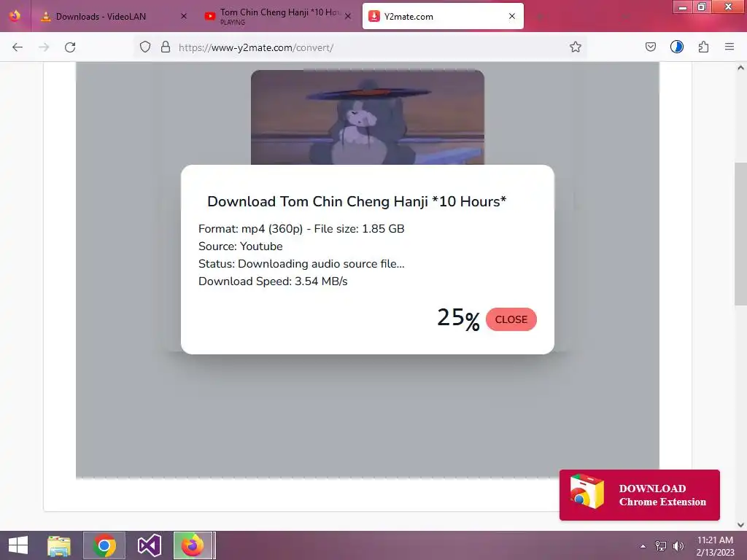The width and height of the screenshot is (747, 560).
Task: Click the Format: mp4 (360p) file size line
Action: [x=301, y=229]
